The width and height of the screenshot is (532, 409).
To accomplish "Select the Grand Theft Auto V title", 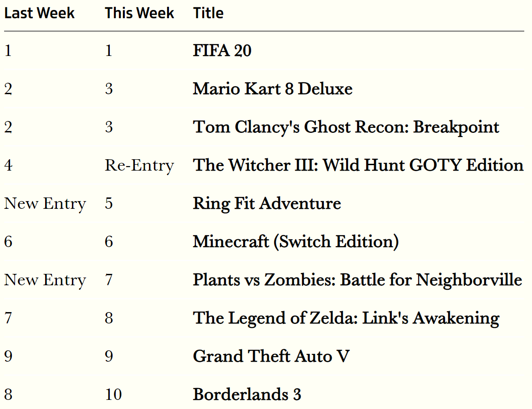I will click(x=271, y=357).
